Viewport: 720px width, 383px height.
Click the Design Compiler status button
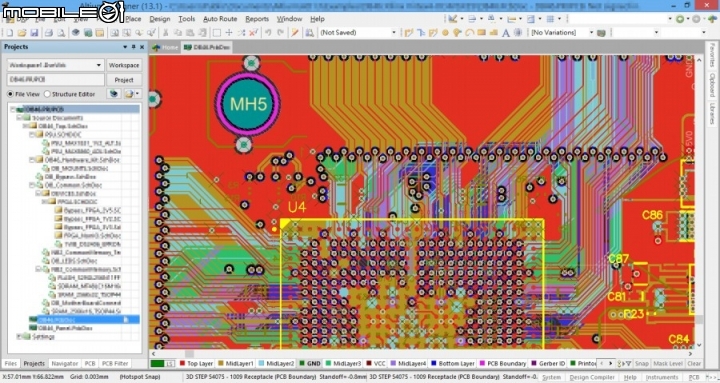(x=592, y=377)
